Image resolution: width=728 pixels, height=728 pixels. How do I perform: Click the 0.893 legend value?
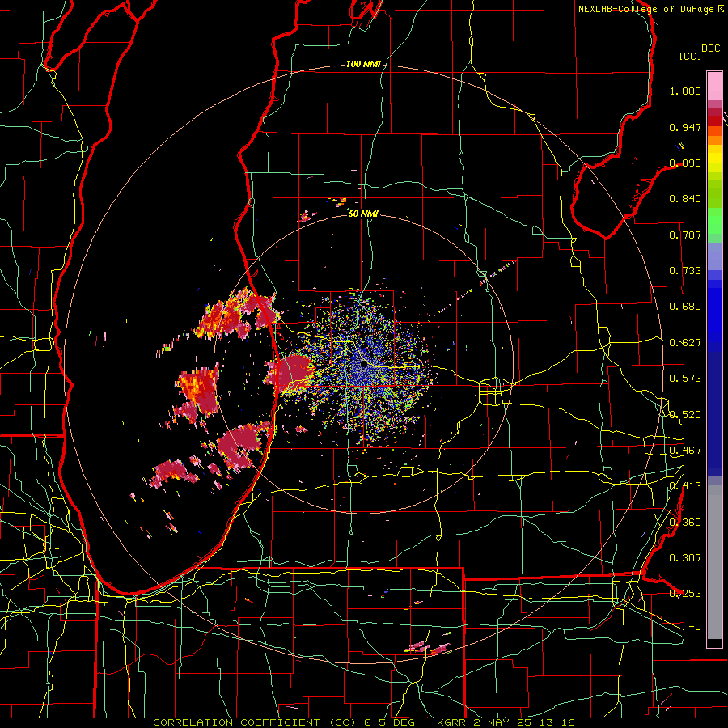pyautogui.click(x=685, y=163)
